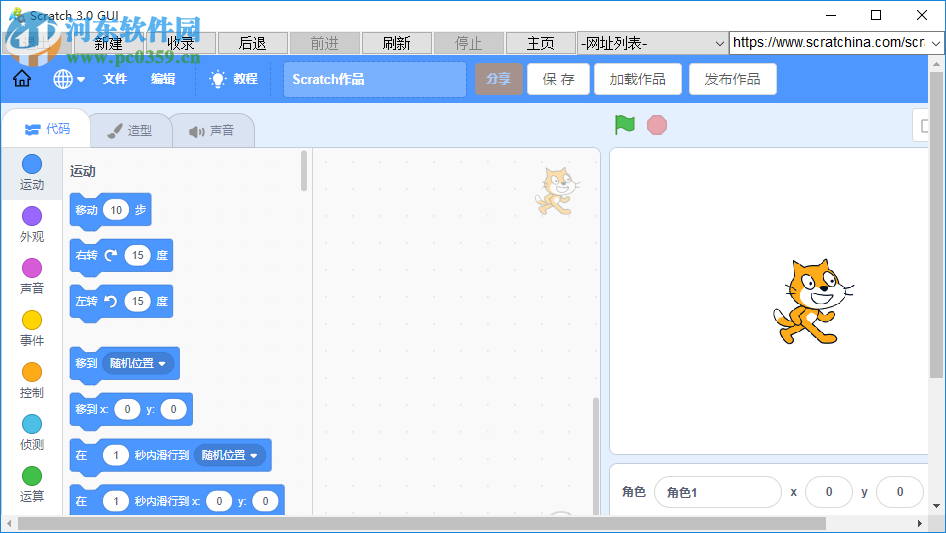946x533 pixels.
Task: Open the 编辑 menu
Action: (x=163, y=79)
